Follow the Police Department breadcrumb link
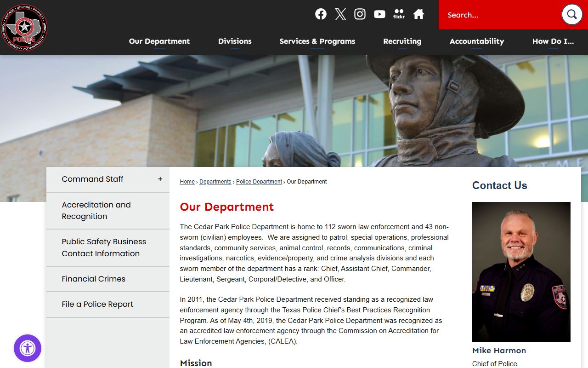Viewport: 588px width, 368px height. pos(259,182)
